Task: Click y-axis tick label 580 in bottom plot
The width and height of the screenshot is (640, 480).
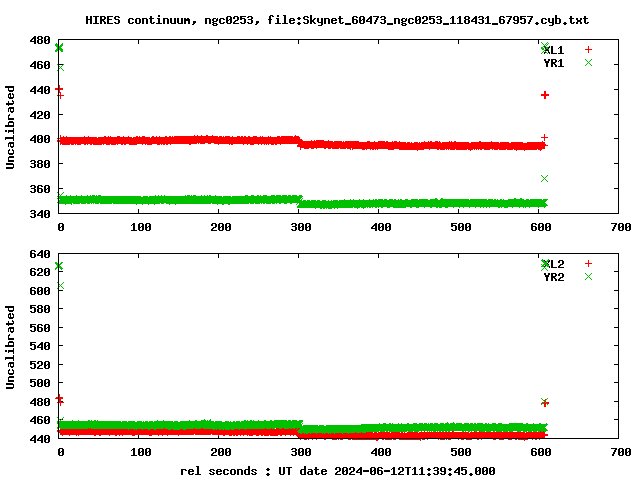Action: (40, 309)
